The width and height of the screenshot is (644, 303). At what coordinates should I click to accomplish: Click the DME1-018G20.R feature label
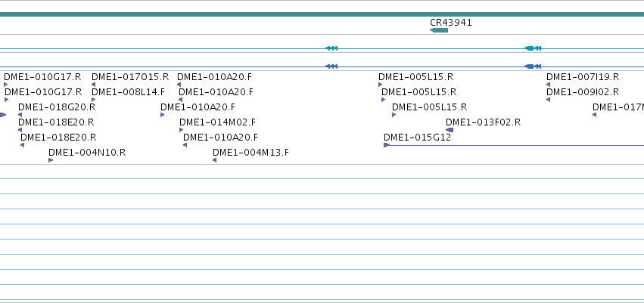click(57, 107)
